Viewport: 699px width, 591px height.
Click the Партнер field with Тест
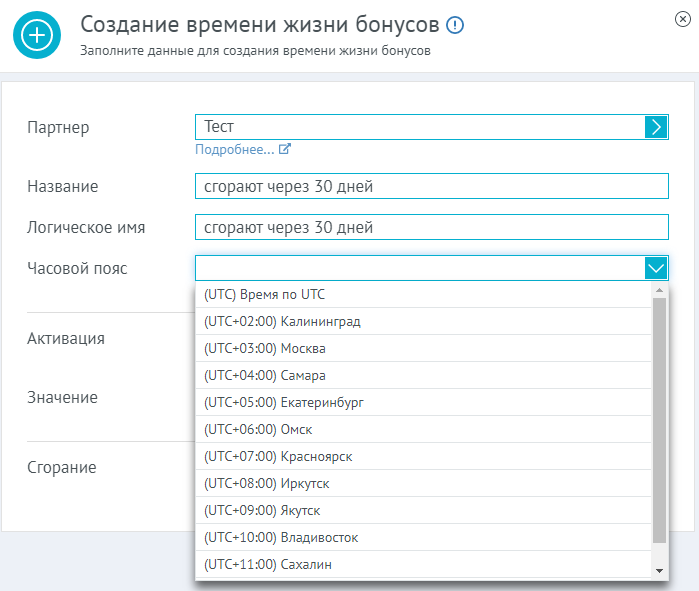pos(420,127)
